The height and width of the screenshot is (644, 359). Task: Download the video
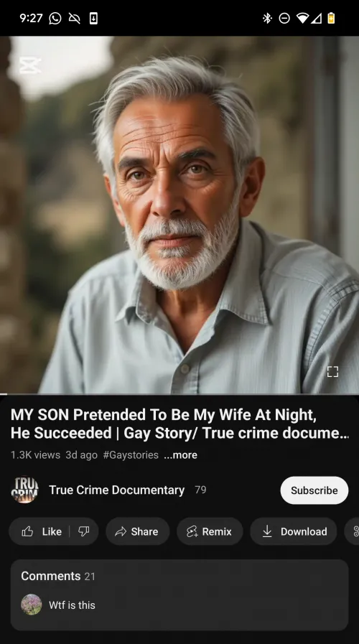point(294,531)
